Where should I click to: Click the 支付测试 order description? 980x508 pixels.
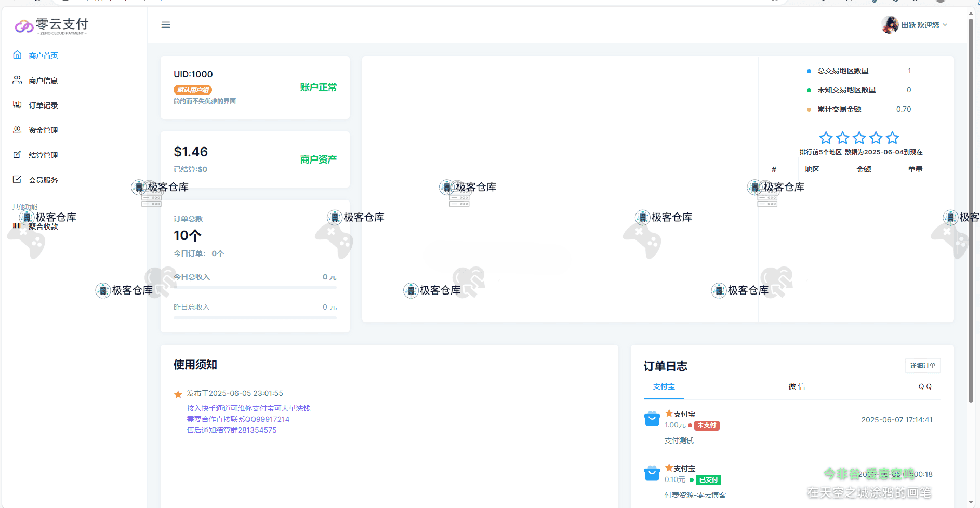point(679,440)
